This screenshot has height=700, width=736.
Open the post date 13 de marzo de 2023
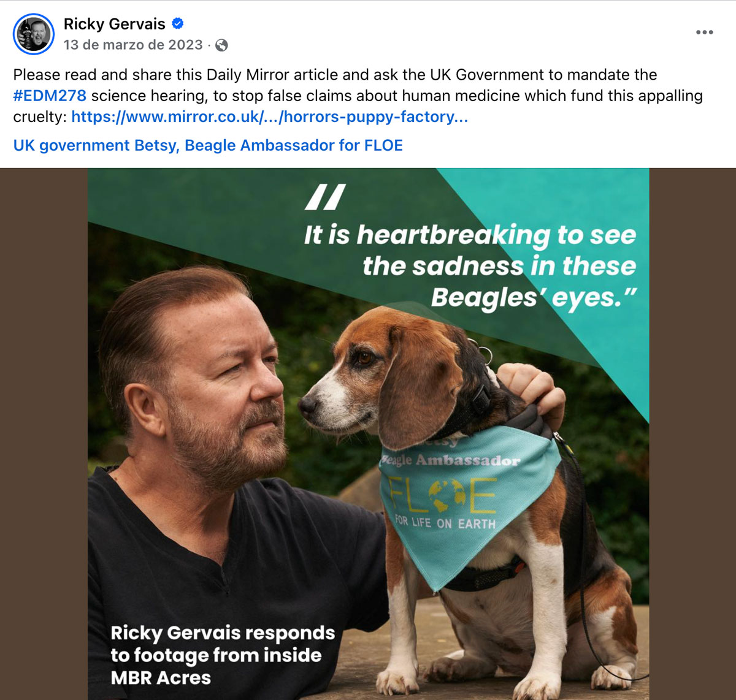point(132,45)
